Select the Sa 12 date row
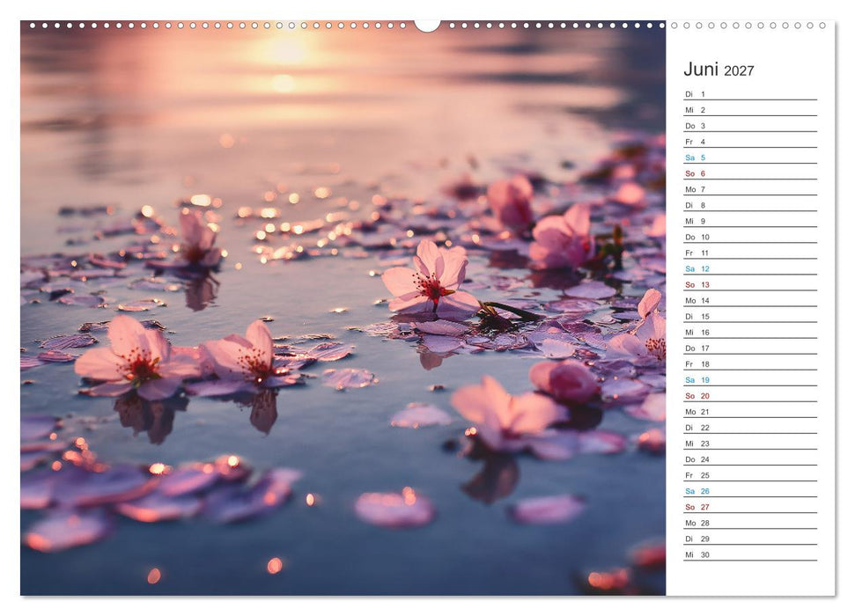 coord(750,268)
